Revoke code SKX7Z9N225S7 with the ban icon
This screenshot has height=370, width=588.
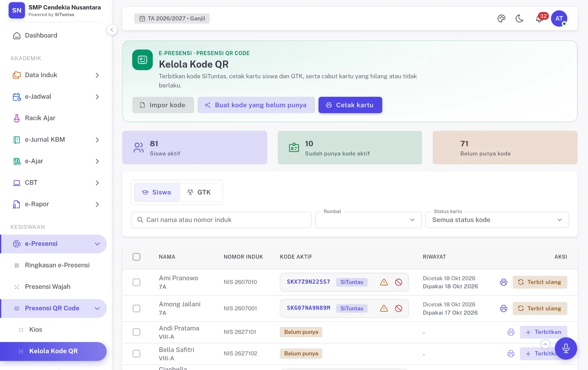point(399,282)
